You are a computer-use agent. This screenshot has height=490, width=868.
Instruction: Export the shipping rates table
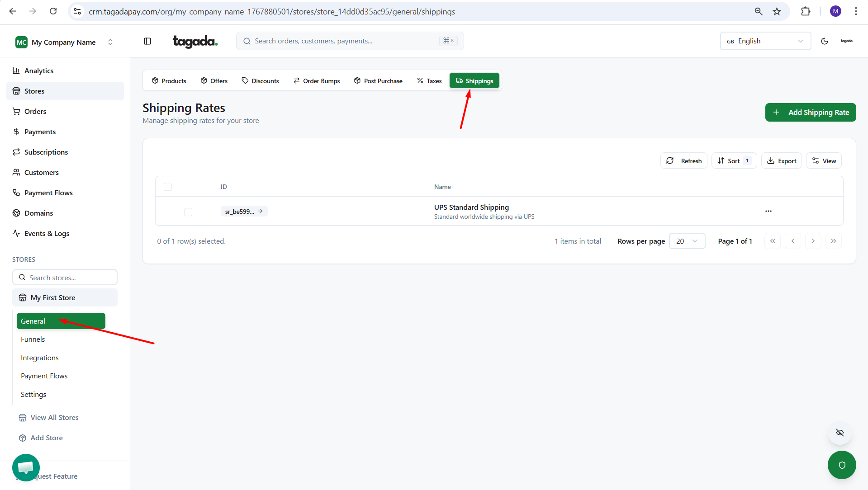click(x=781, y=161)
